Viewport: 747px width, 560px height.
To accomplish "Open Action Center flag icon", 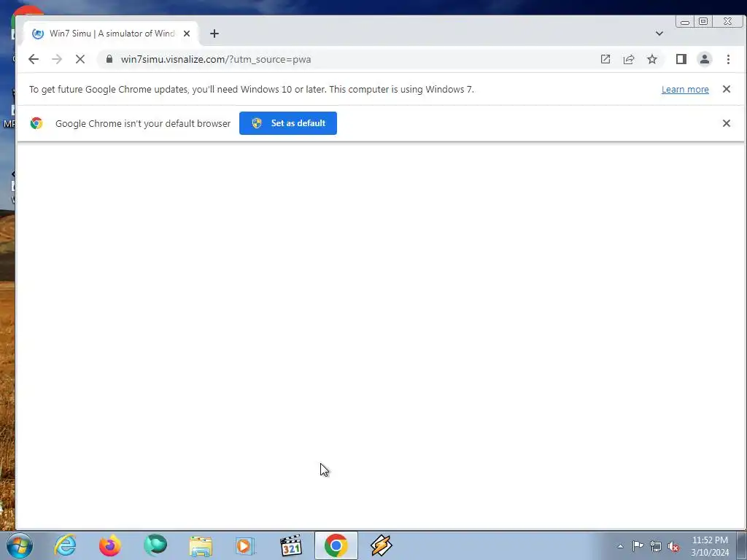I will coord(638,546).
